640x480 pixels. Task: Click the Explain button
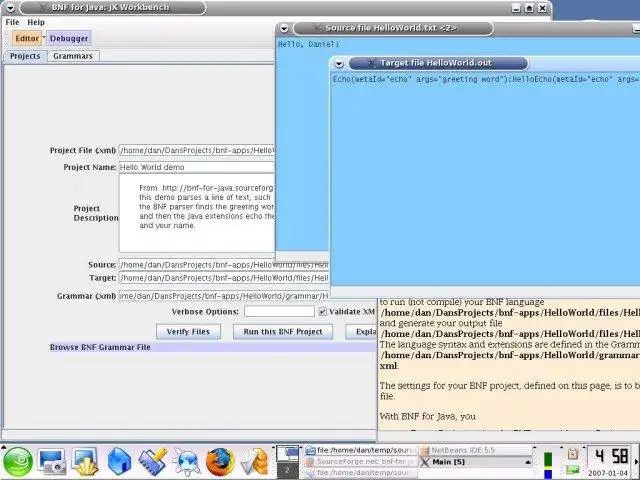pos(361,332)
